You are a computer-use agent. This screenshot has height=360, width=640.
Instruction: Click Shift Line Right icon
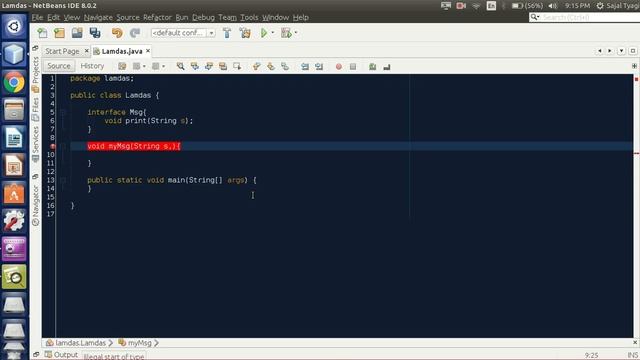coord(319,66)
